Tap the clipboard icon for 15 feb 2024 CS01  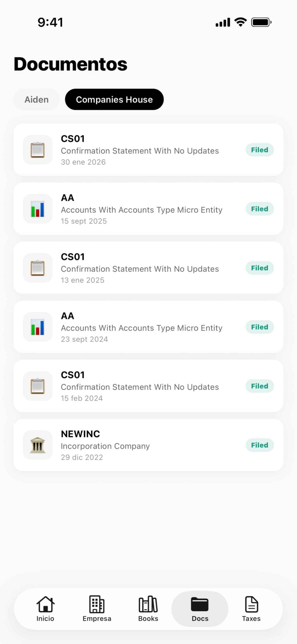[38, 386]
